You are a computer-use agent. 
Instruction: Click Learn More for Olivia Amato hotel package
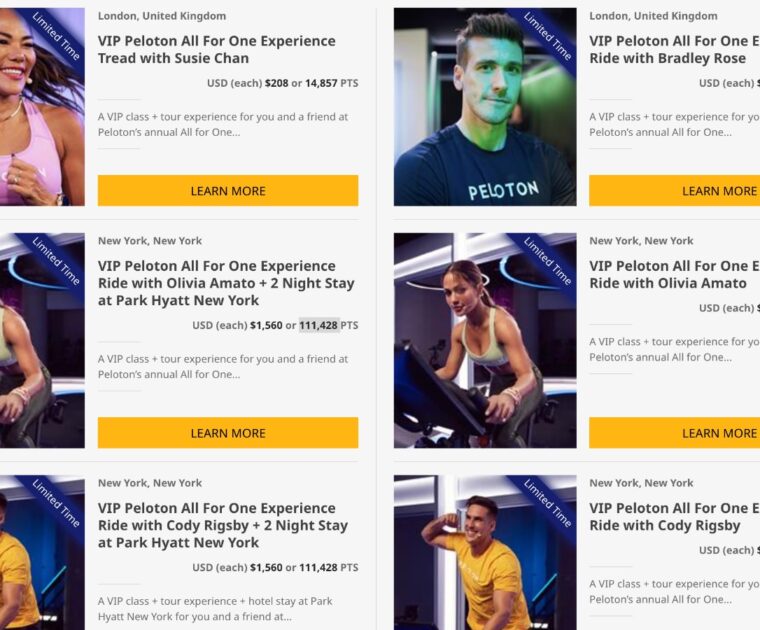pos(228,433)
